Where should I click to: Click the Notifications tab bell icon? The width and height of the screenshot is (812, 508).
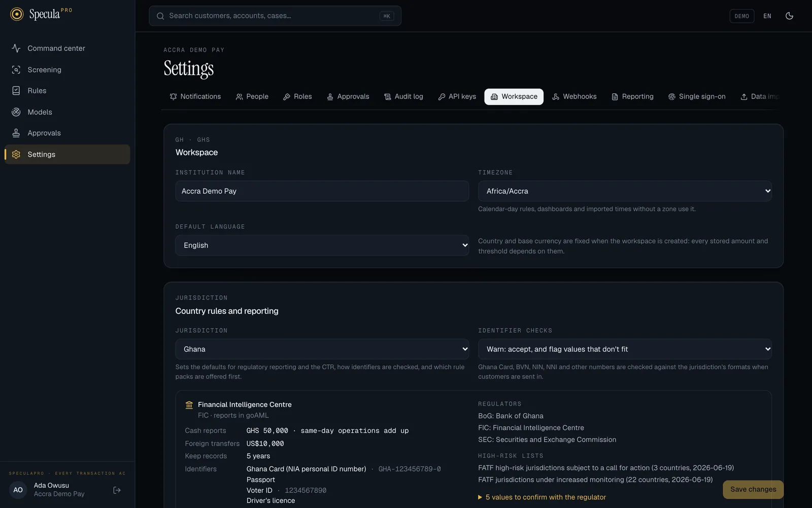pos(174,97)
